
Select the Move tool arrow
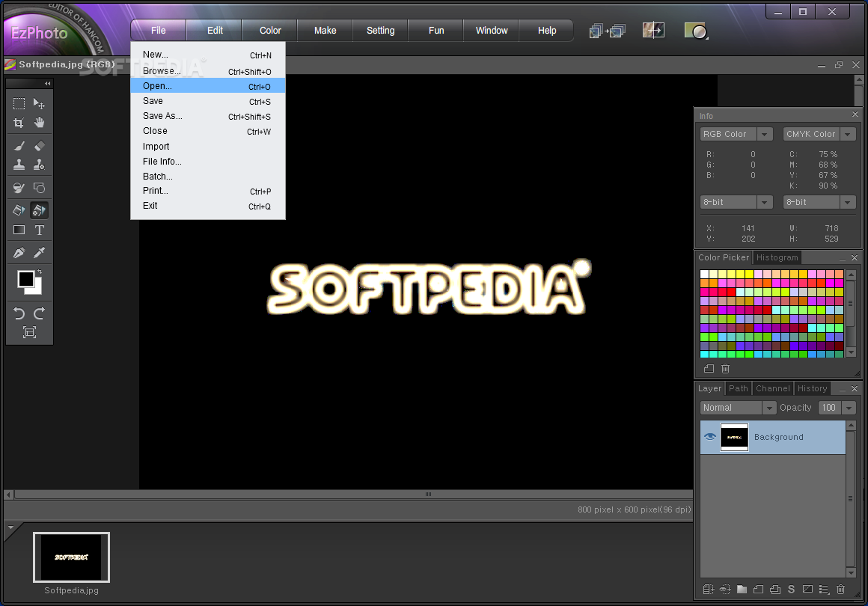pyautogui.click(x=40, y=103)
